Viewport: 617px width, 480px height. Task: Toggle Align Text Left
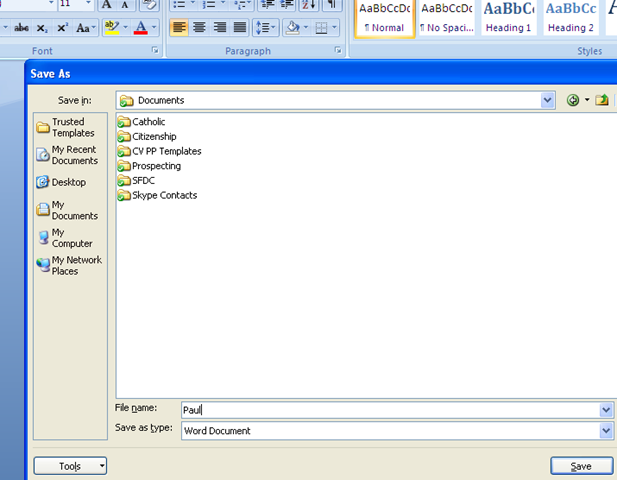click(x=179, y=28)
